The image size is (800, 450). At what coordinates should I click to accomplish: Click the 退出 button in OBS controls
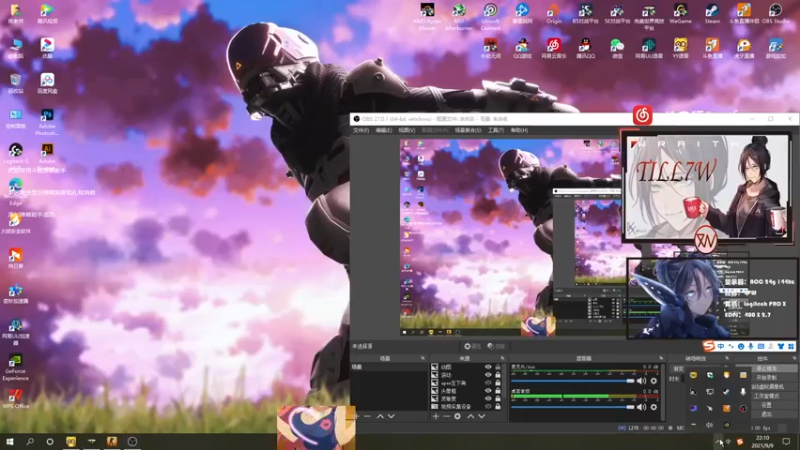(766, 414)
